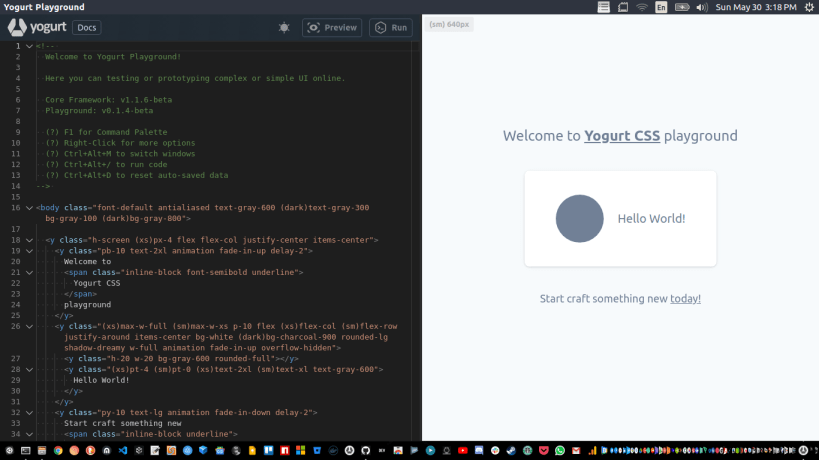Open Trello from the taskbar
819x460 pixels.
(x=268, y=451)
